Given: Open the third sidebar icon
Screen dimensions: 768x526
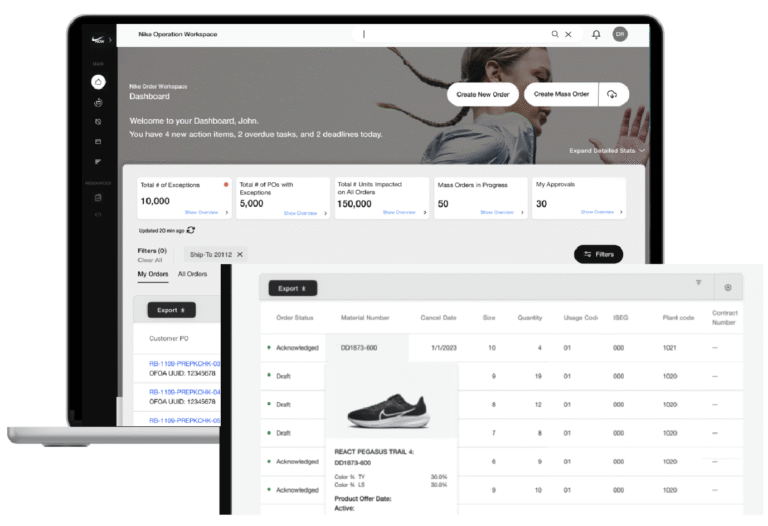Looking at the screenshot, I should pos(98,122).
